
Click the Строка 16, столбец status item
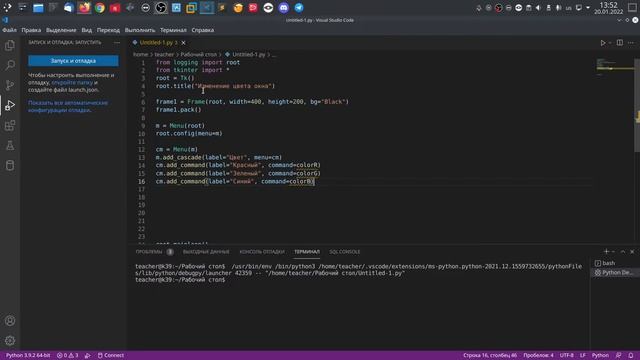coord(490,356)
